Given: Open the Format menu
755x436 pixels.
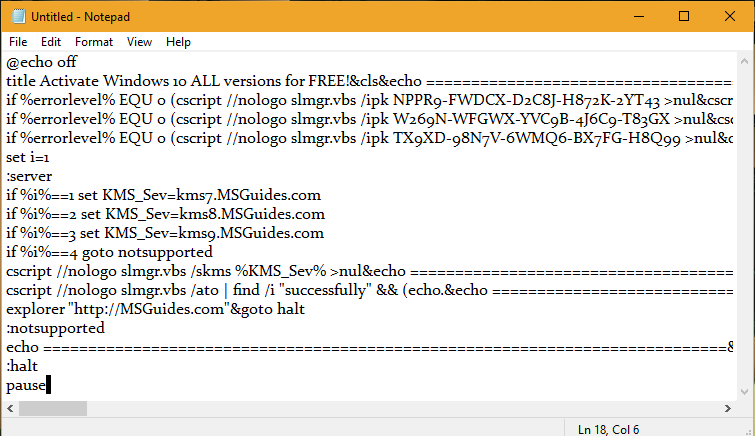Looking at the screenshot, I should tap(94, 42).
